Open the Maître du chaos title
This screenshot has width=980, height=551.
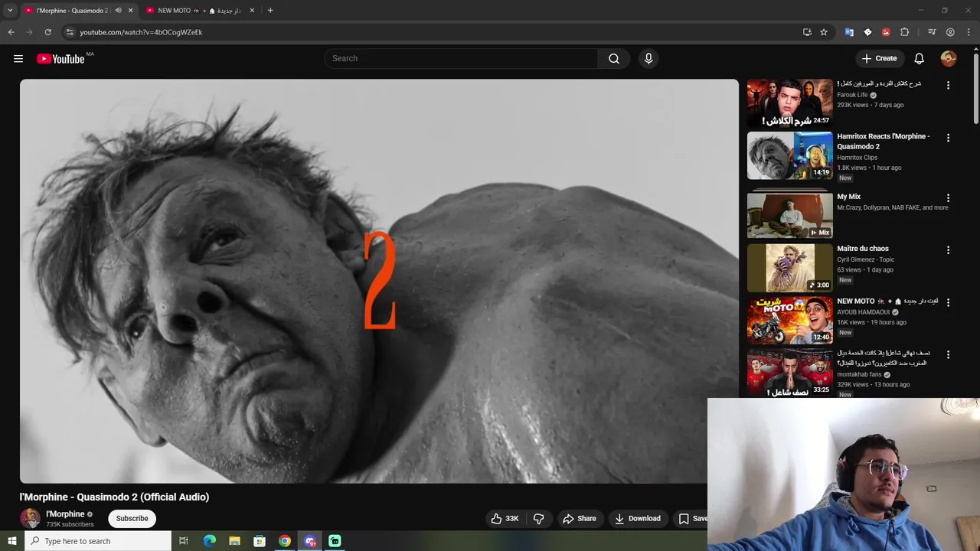click(863, 249)
